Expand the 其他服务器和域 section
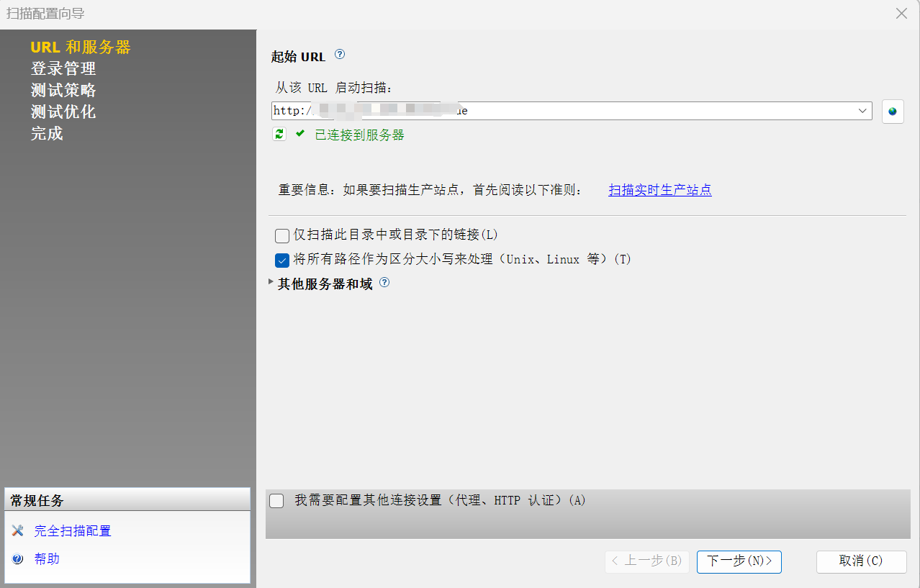 [x=271, y=283]
